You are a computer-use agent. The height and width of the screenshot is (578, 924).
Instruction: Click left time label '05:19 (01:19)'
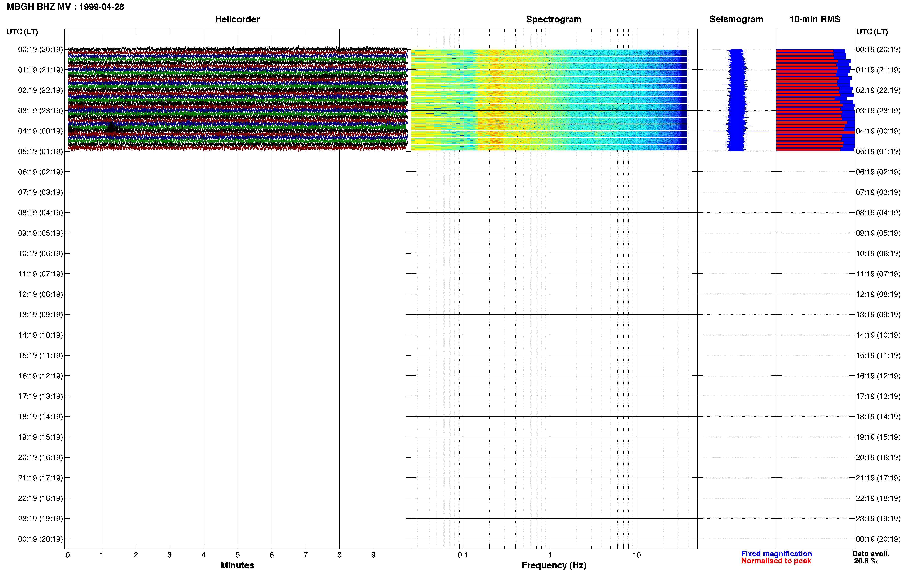[x=41, y=151]
